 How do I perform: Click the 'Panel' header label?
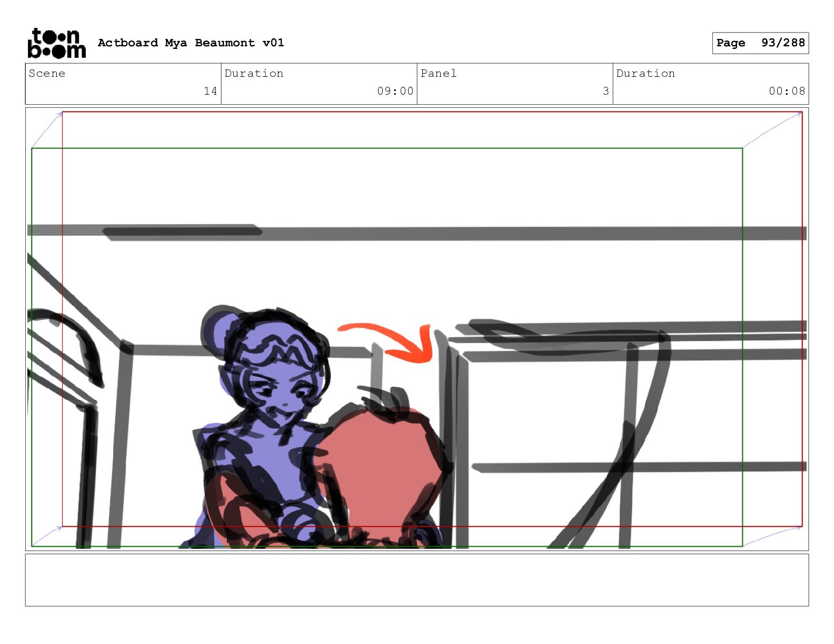[438, 73]
